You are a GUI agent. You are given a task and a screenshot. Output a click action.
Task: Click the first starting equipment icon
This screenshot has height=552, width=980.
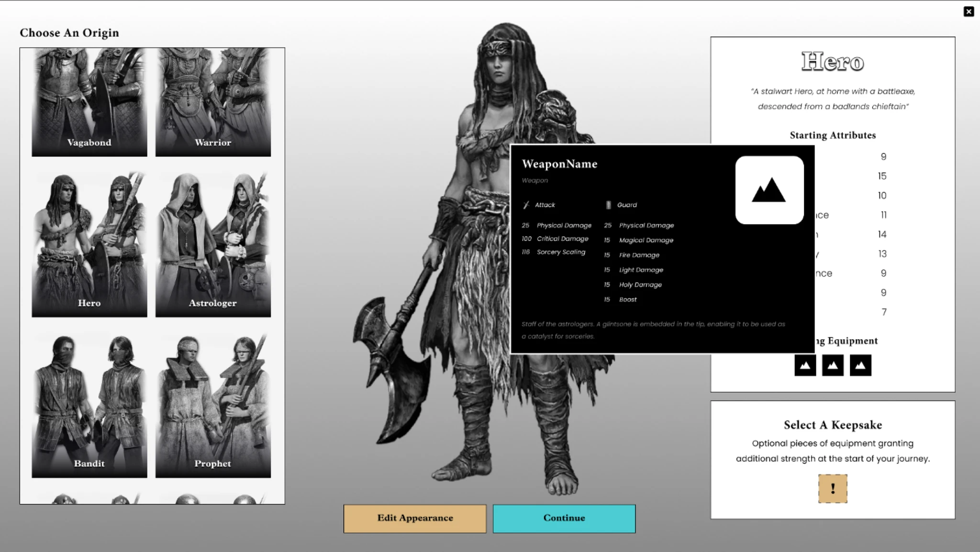805,365
